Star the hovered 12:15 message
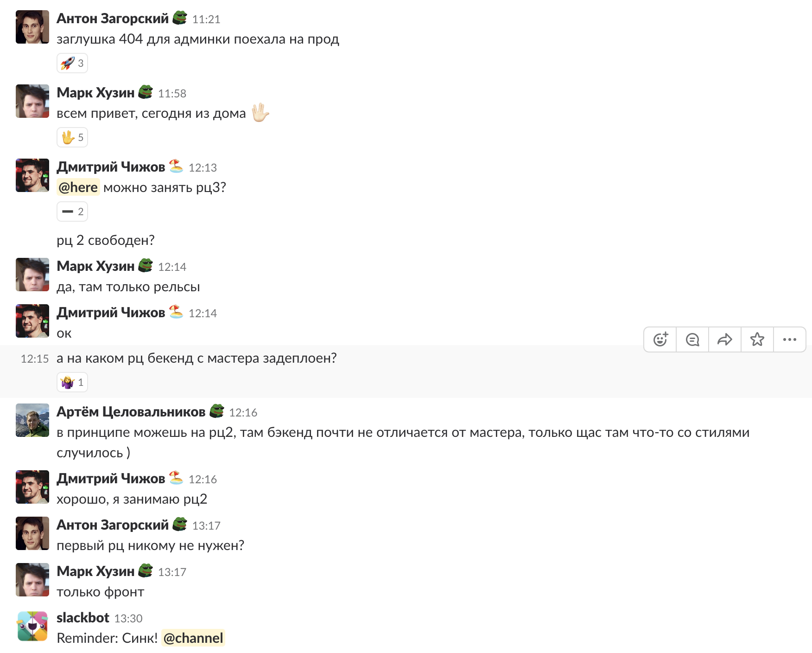Screen dimensions: 812x653 tap(757, 339)
